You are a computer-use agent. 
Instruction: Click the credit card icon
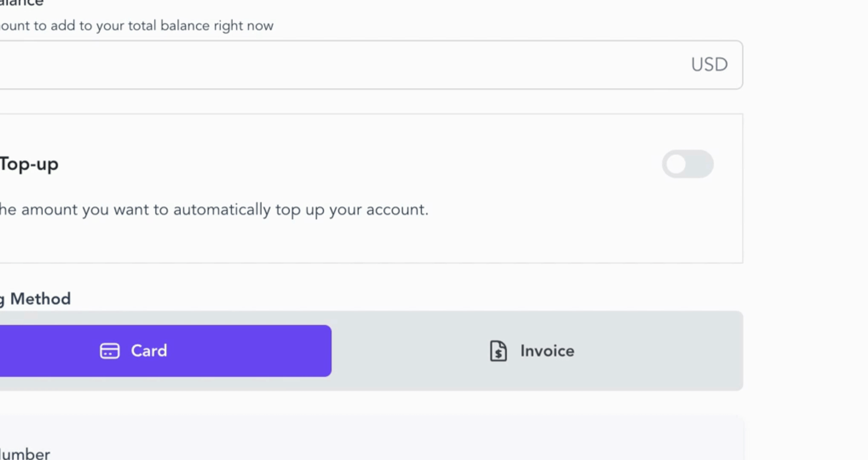point(109,351)
